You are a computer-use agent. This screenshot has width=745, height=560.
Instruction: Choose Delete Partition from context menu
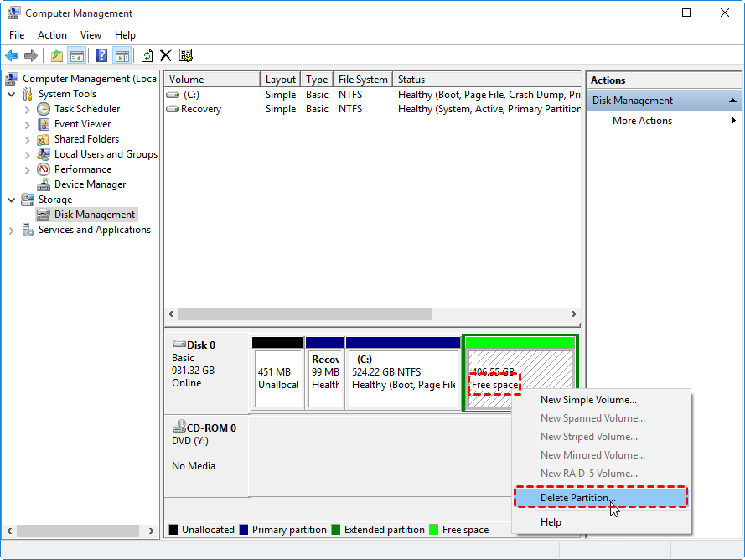601,498
